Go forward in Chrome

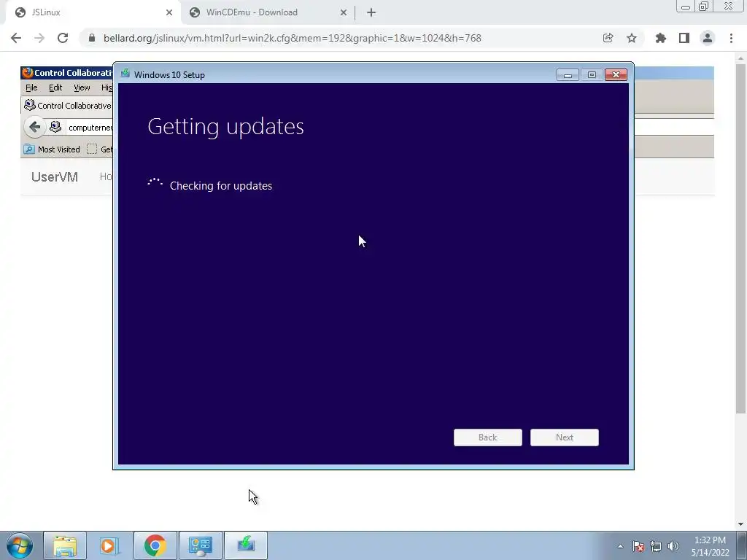point(39,38)
